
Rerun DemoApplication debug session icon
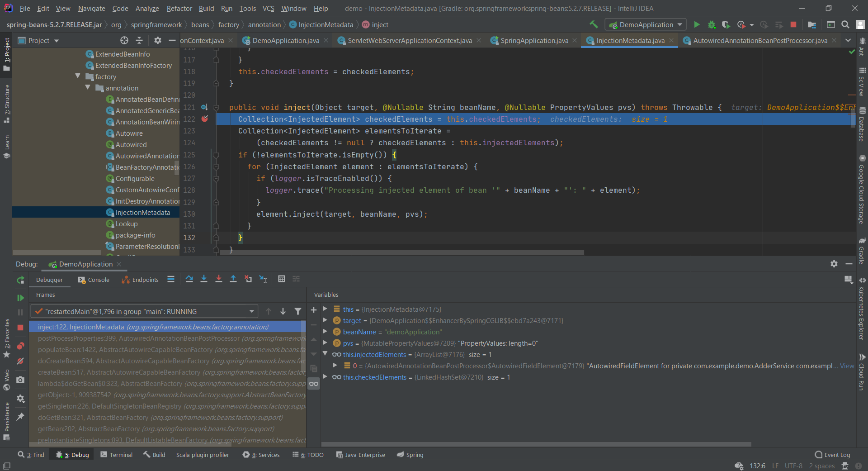point(20,280)
